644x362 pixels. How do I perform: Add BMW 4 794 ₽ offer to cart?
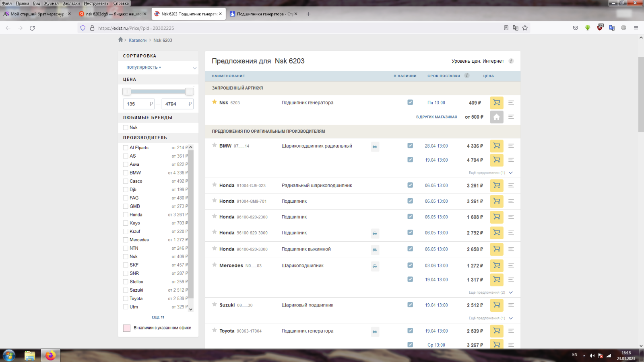click(497, 160)
